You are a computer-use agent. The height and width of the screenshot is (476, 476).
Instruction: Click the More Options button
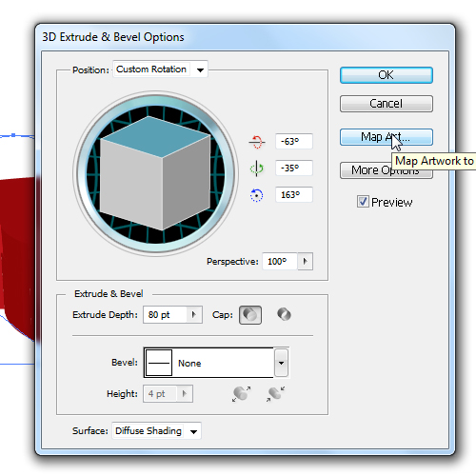(387, 170)
